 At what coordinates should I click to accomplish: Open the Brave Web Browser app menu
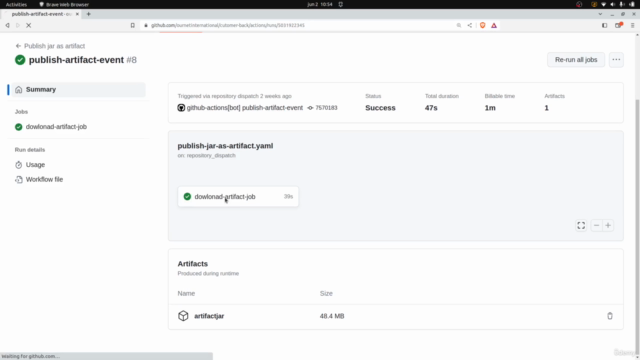point(64,4)
